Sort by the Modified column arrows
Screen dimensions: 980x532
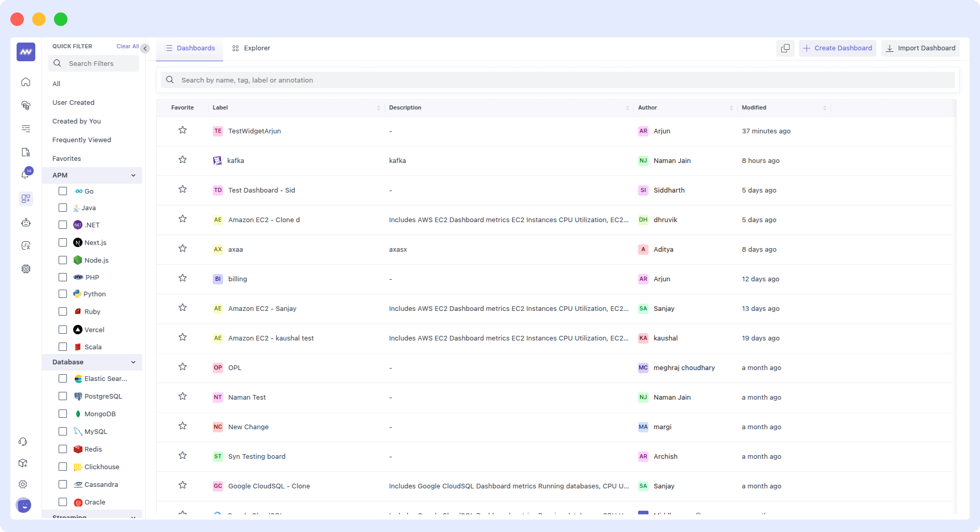825,107
